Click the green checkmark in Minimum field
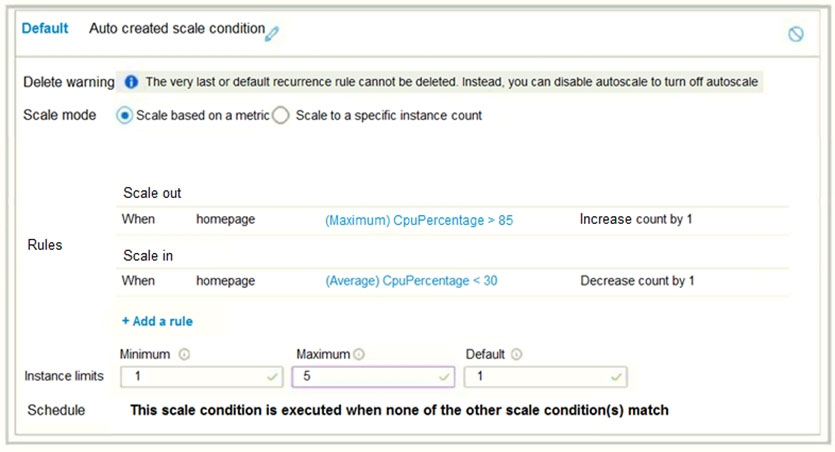This screenshot has width=835, height=452. pyautogui.click(x=272, y=377)
